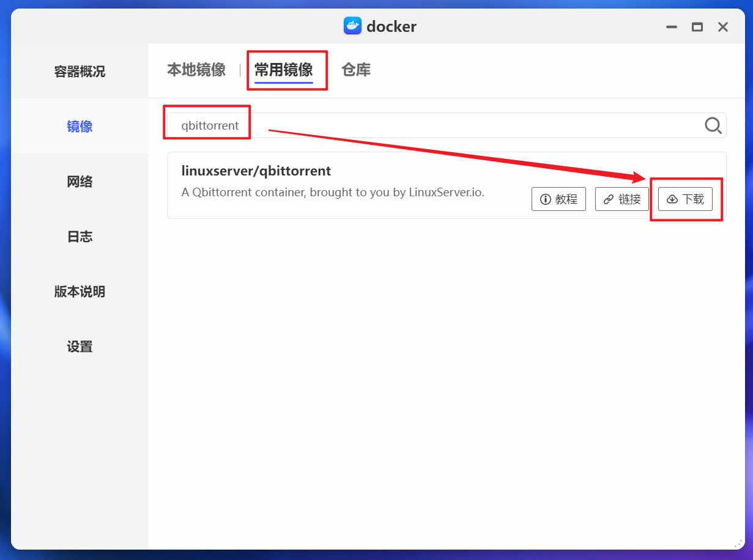The height and width of the screenshot is (560, 753).
Task: Switch to the 仓库 tab
Action: [x=356, y=70]
